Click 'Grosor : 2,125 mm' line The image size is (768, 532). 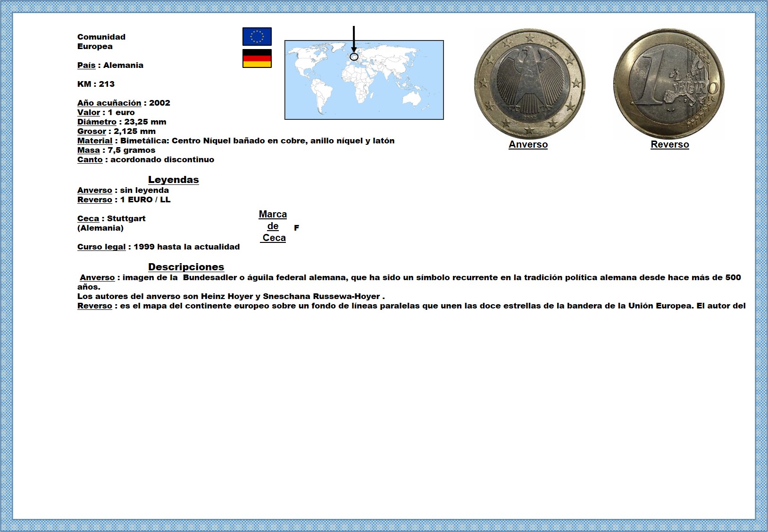pyautogui.click(x=117, y=131)
